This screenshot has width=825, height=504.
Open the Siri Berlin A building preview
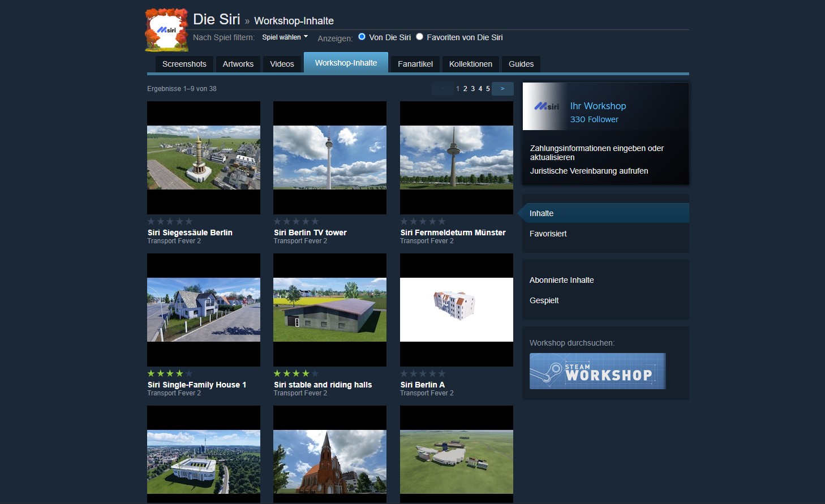456,309
